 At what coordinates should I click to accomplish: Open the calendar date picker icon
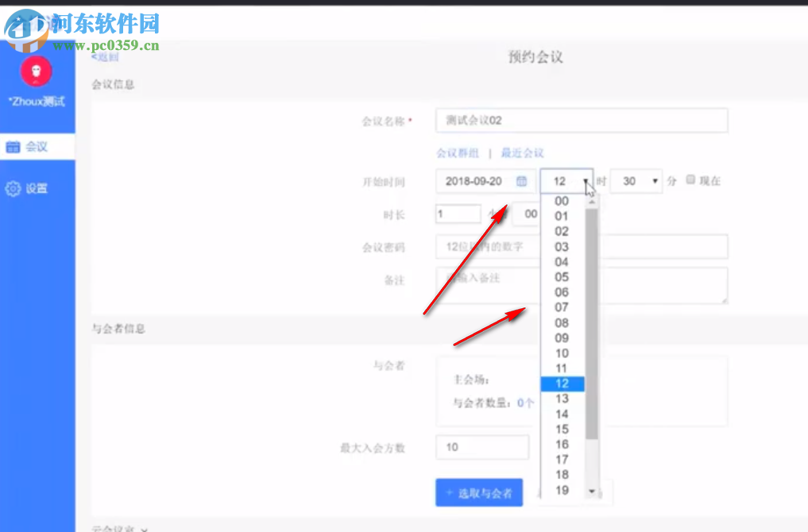tap(523, 181)
